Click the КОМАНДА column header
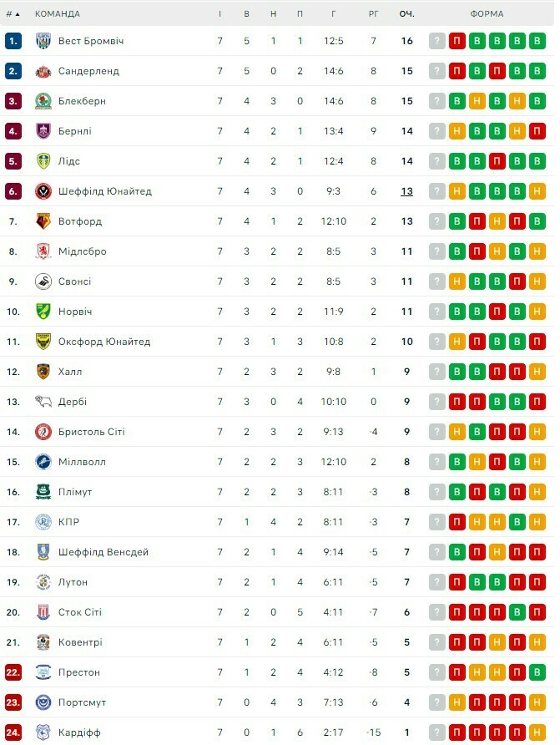Image resolution: width=560 pixels, height=745 pixels. (x=58, y=13)
